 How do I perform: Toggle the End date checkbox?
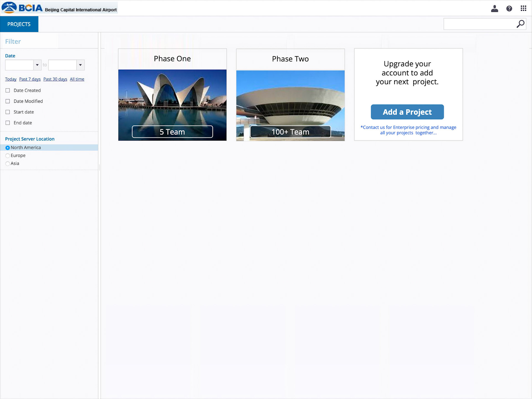8,123
